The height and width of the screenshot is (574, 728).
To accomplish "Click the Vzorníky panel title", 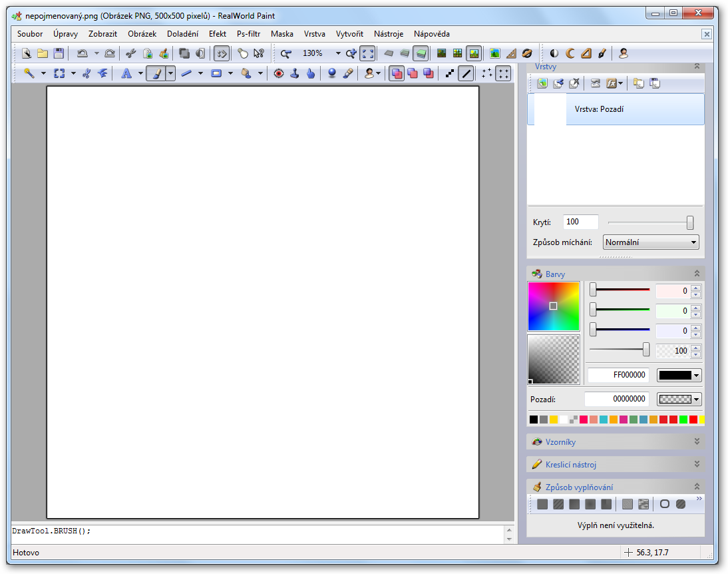I will [x=560, y=442].
